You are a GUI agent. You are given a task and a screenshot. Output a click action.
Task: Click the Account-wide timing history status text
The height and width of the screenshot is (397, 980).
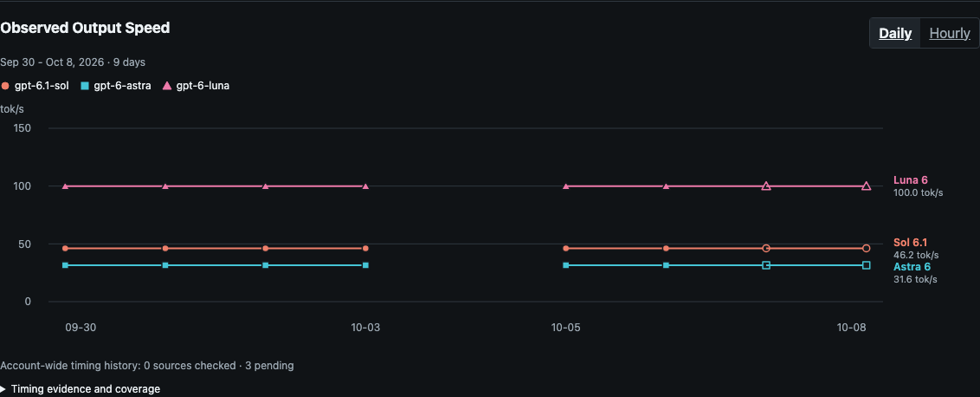click(x=147, y=365)
